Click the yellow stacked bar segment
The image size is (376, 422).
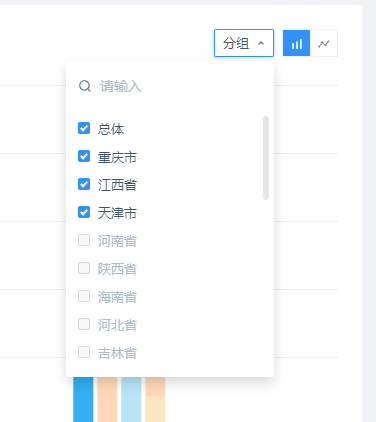[155, 409]
